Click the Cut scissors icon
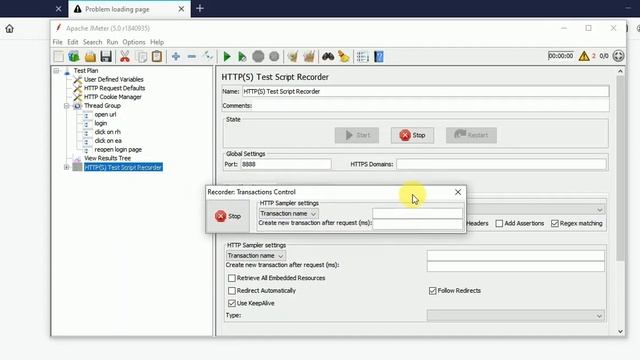Image resolution: width=640 pixels, height=360 pixels. coord(125,56)
